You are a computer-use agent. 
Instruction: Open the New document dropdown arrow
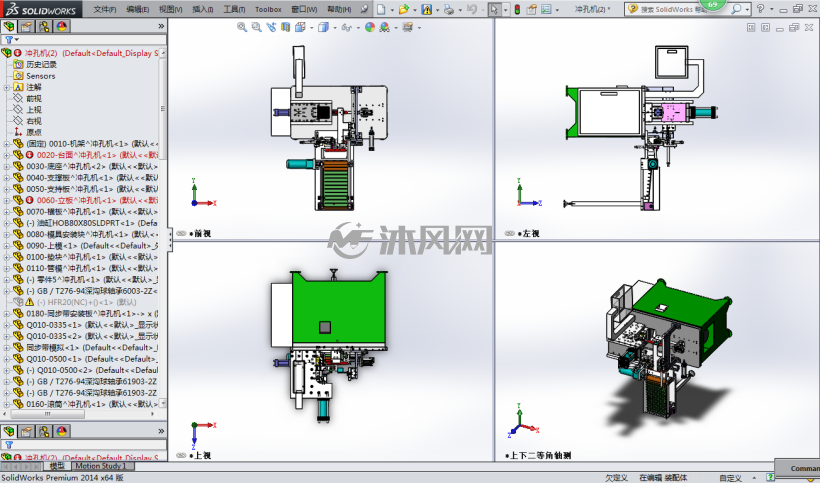(392, 9)
